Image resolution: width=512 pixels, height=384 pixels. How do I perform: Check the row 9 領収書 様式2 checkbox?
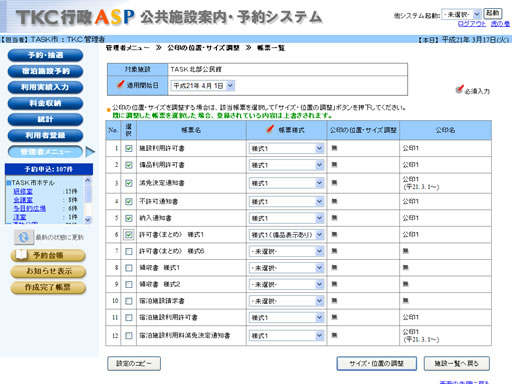coord(129,284)
